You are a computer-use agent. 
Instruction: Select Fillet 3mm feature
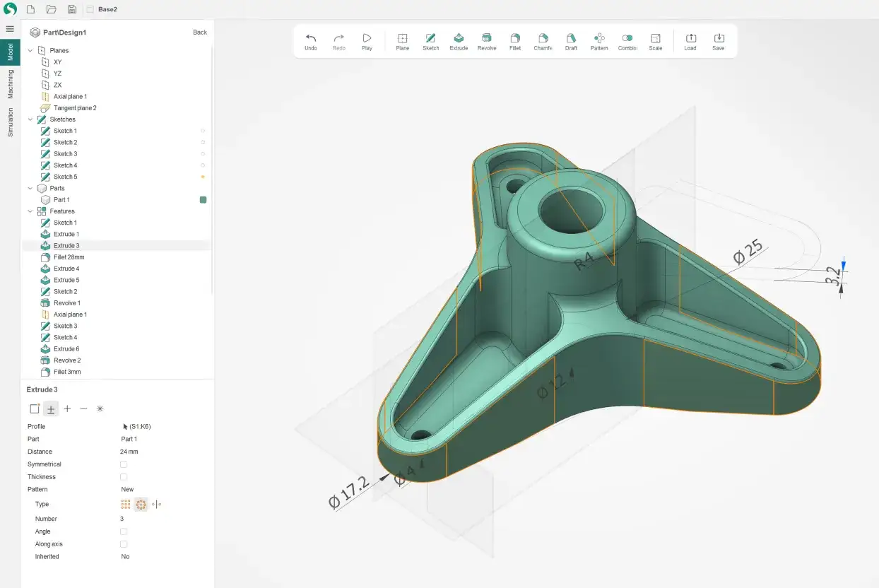pyautogui.click(x=67, y=372)
